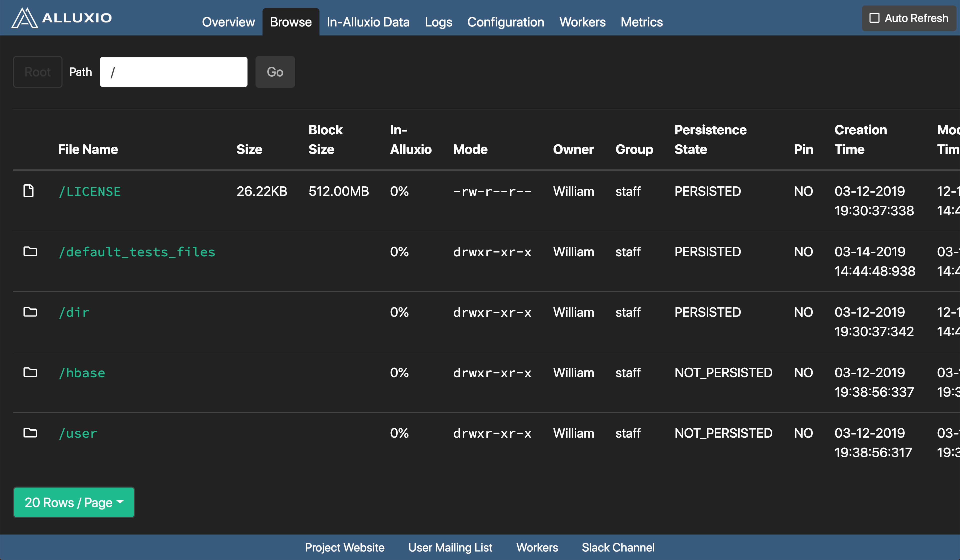The width and height of the screenshot is (960, 560).
Task: Open the /hbase directory link
Action: 82,373
